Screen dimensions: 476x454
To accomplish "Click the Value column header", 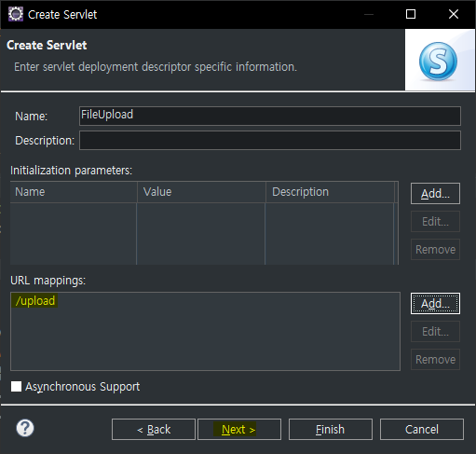I will click(x=201, y=192).
